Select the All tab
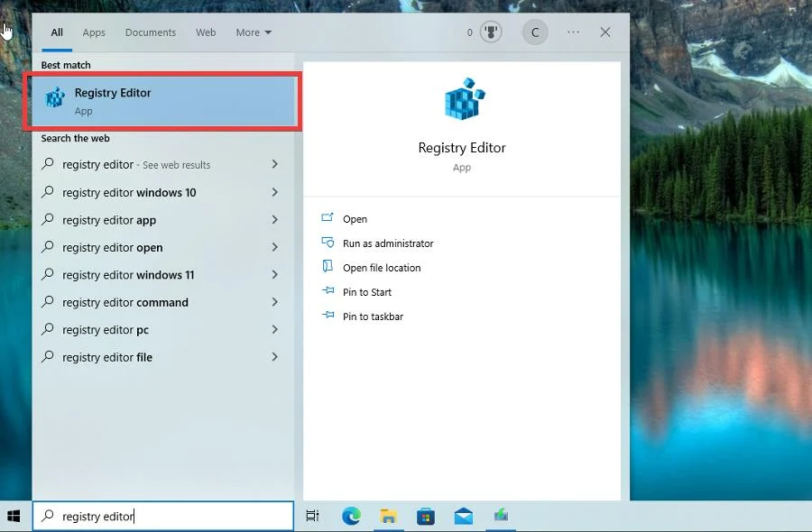812x532 pixels. [x=57, y=32]
